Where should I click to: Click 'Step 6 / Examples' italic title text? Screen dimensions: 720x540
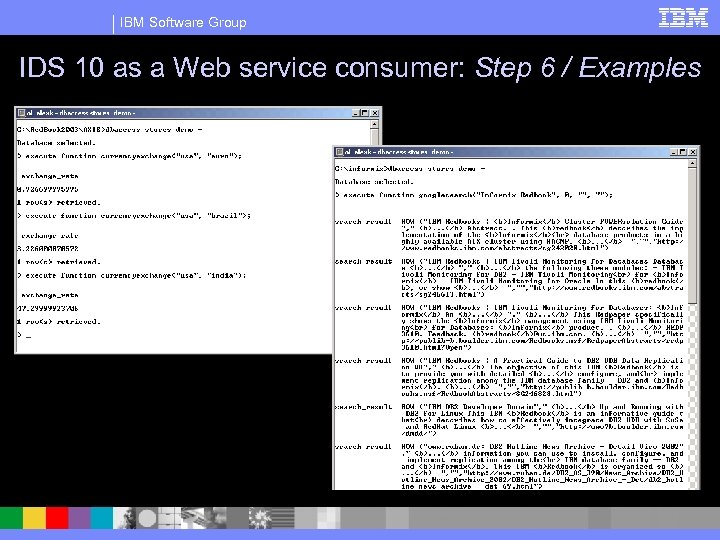coord(588,68)
